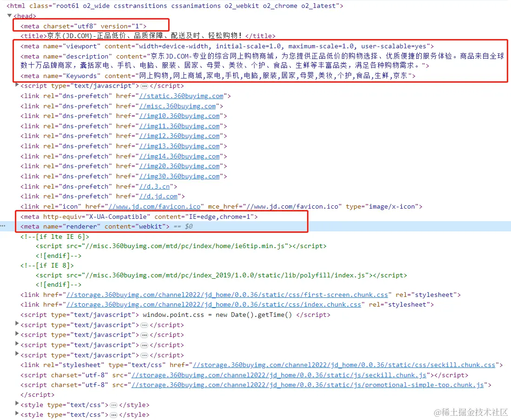The height and width of the screenshot is (420, 511).
Task: Open the first-screen.chunk.css stylesheet link
Action: (227, 295)
